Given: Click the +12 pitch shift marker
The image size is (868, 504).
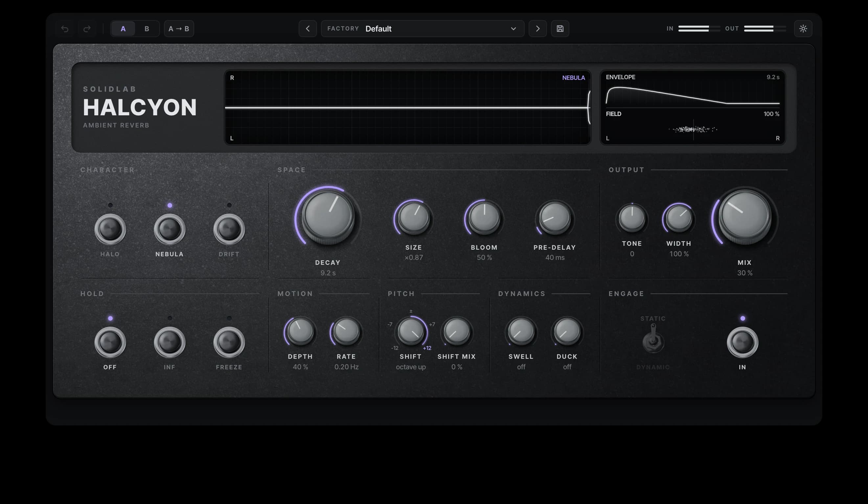Looking at the screenshot, I should 427,348.
